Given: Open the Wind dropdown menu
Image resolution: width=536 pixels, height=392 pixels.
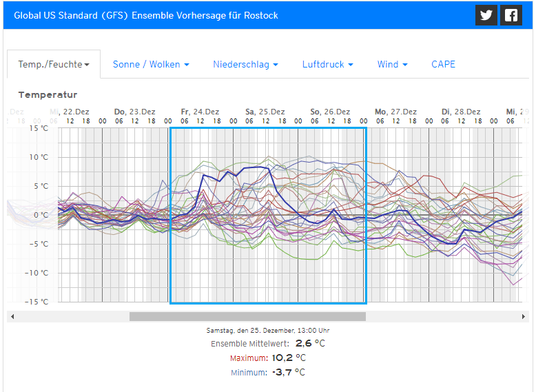Looking at the screenshot, I should [x=392, y=64].
